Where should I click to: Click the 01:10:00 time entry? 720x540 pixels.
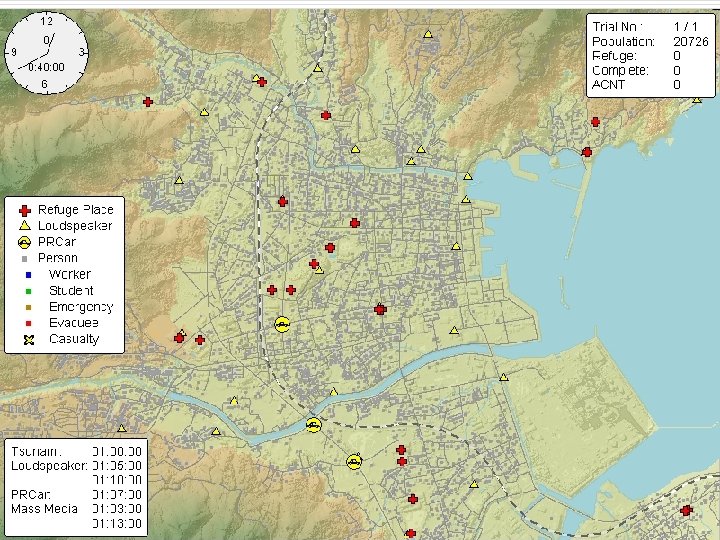point(117,480)
